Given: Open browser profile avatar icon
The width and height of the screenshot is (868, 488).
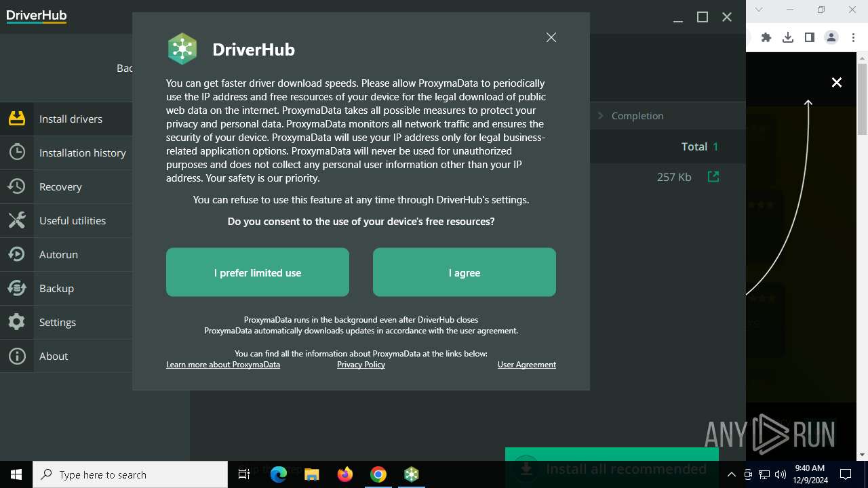Looking at the screenshot, I should (x=831, y=37).
